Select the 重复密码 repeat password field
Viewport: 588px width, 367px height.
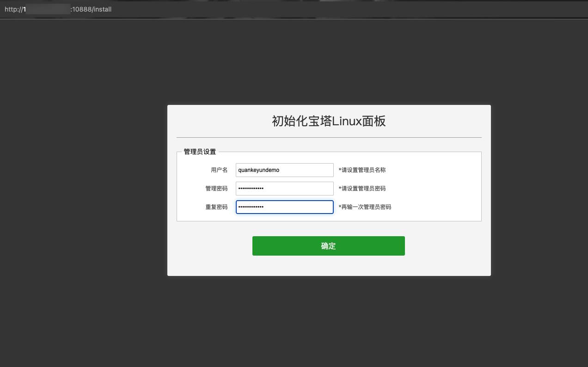coord(284,207)
